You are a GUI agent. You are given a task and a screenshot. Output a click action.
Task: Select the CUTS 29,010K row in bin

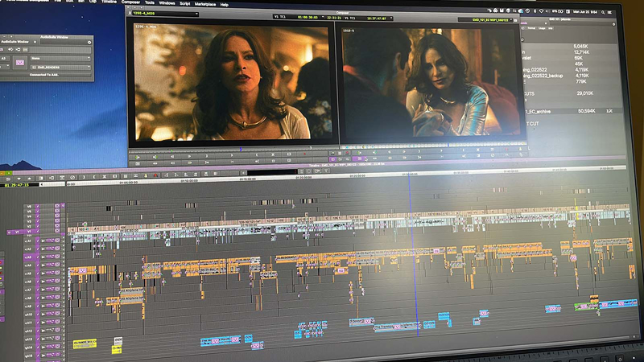click(x=571, y=93)
